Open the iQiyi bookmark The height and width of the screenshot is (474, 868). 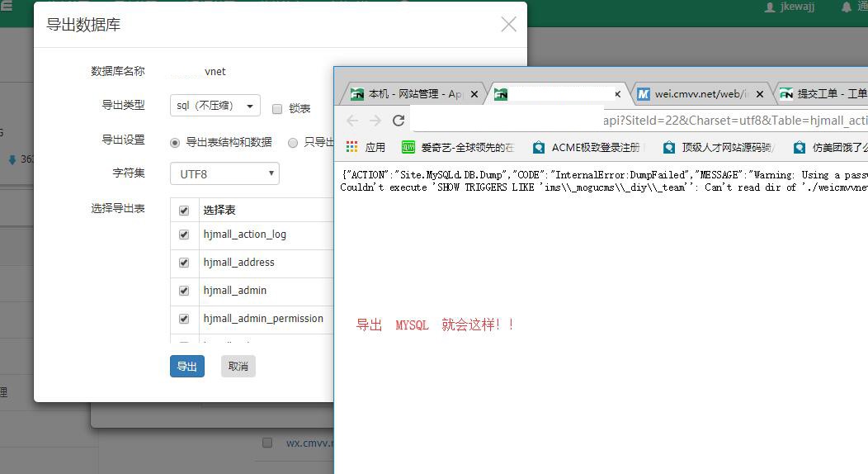pyautogui.click(x=458, y=148)
